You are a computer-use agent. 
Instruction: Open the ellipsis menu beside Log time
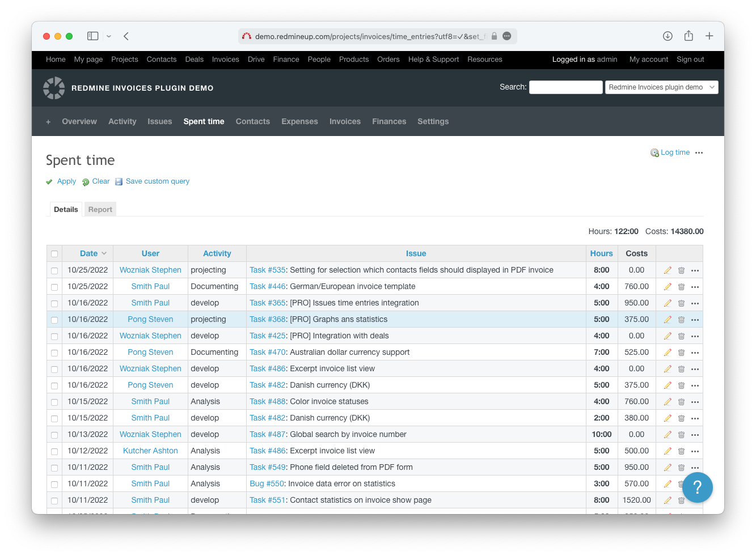click(699, 152)
